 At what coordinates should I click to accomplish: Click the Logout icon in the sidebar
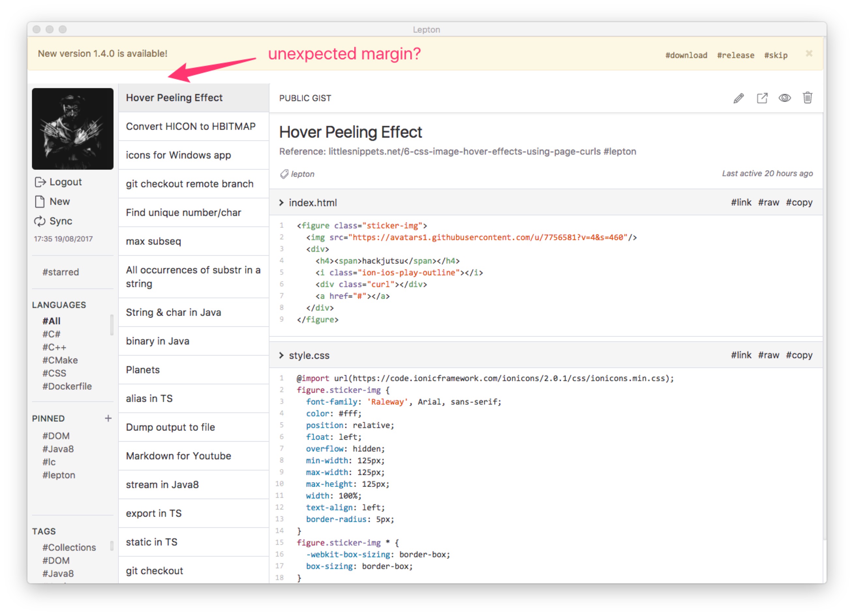(40, 182)
